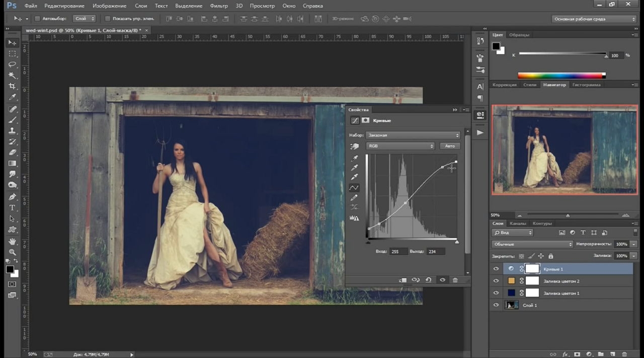Delete the adjustment layer in Properties panel

click(455, 280)
